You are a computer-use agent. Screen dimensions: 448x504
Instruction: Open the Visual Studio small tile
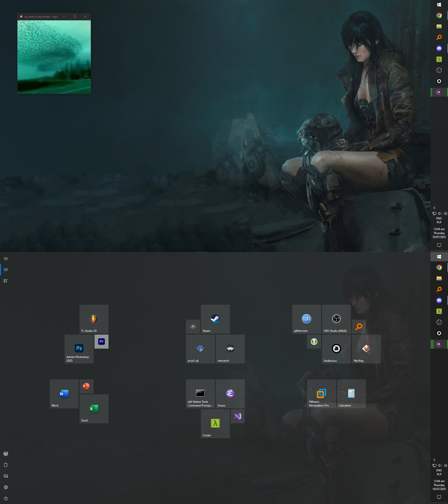point(238,416)
